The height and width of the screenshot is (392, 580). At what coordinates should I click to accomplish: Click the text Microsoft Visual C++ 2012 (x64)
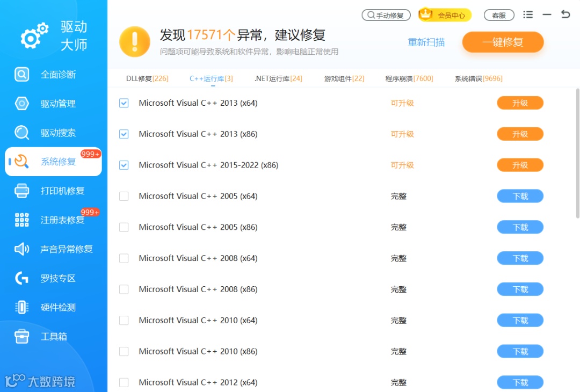(x=198, y=382)
